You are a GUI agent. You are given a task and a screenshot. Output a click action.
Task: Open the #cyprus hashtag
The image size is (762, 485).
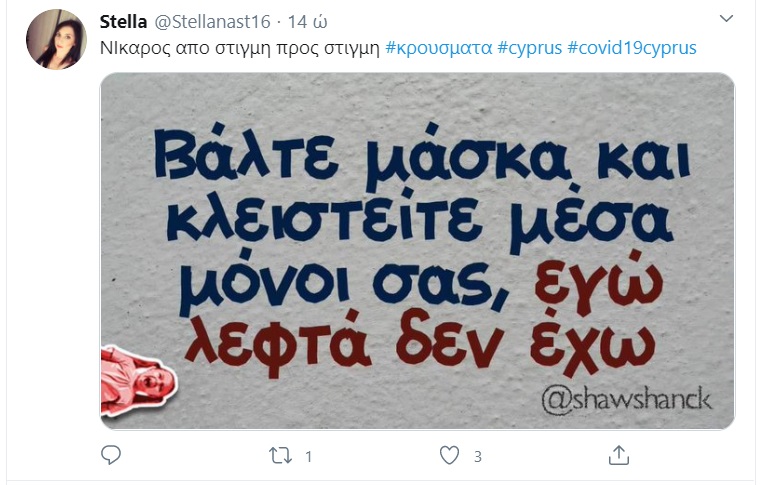coord(530,48)
